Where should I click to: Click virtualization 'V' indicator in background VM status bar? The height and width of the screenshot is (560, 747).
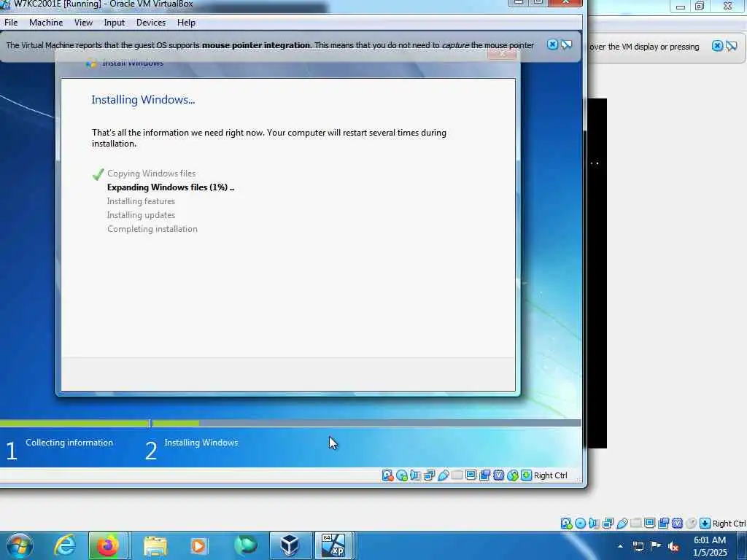click(678, 524)
